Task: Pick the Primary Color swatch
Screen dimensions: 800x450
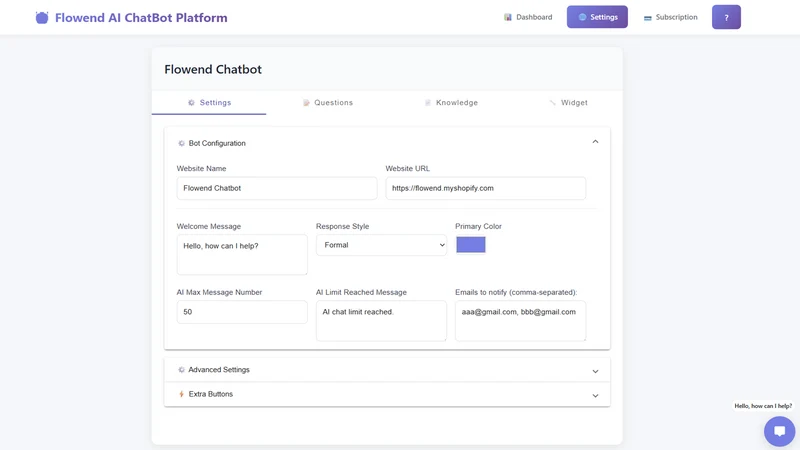Action: 470,244
